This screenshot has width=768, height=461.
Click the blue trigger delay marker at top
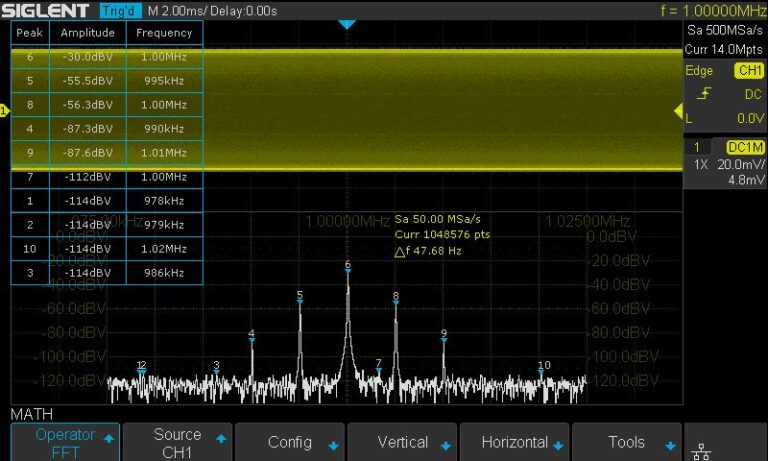(347, 24)
